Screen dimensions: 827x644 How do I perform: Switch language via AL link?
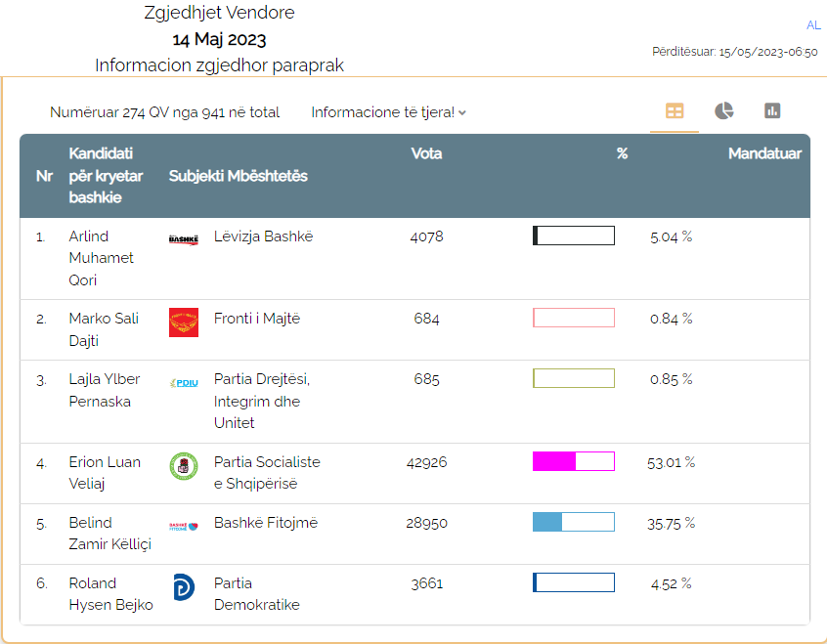click(x=813, y=24)
